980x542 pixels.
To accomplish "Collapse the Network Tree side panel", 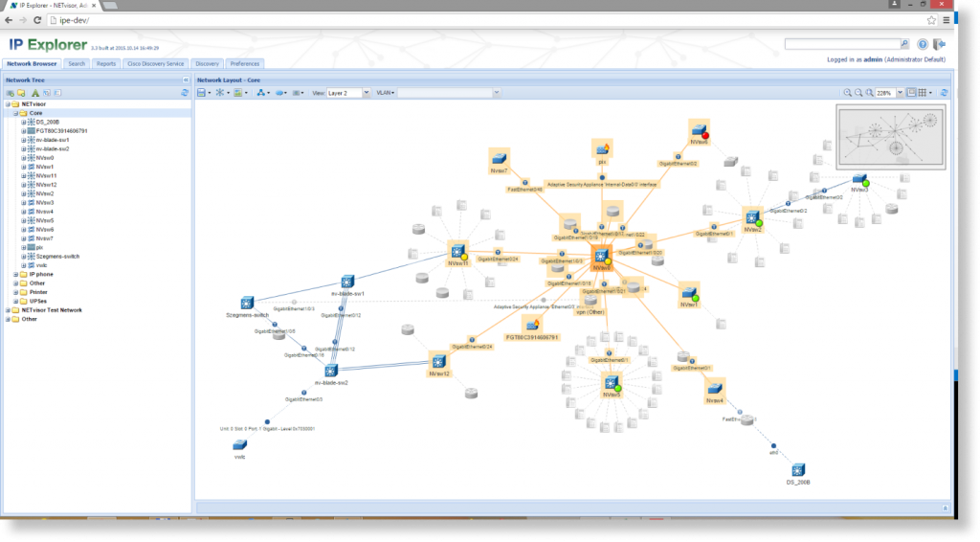I will (186, 79).
